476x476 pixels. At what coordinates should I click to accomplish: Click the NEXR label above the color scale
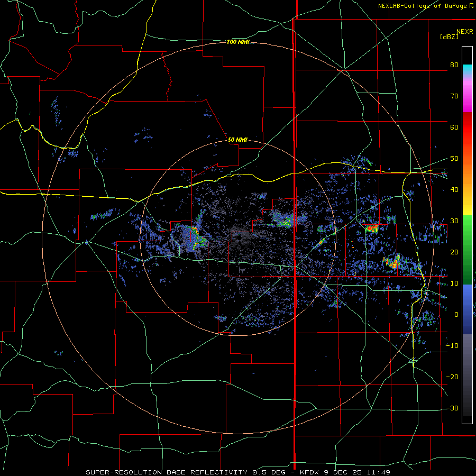click(464, 32)
